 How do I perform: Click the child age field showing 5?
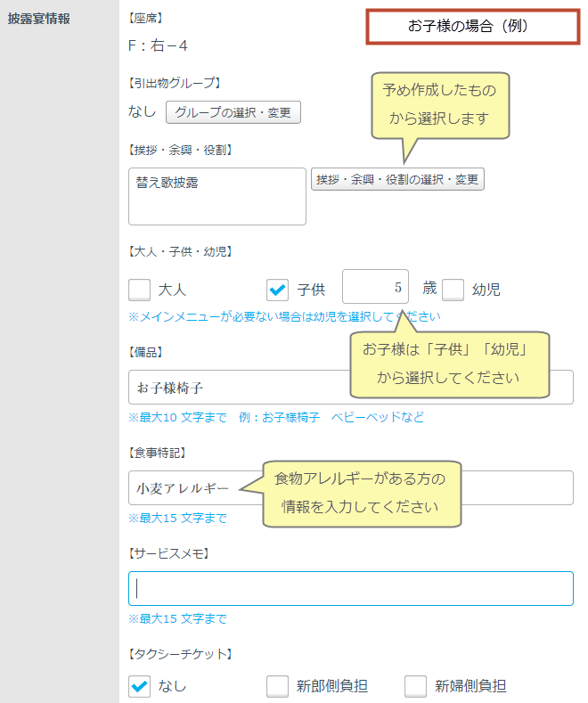[x=375, y=288]
